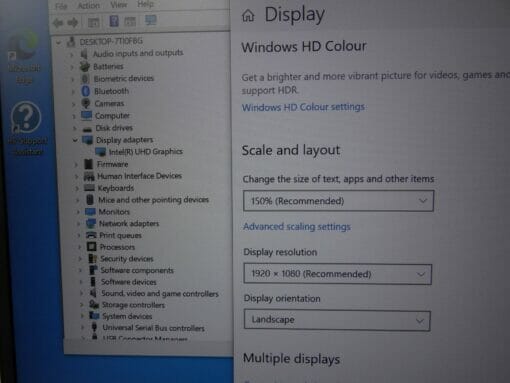Image resolution: width=510 pixels, height=383 pixels.
Task: Select the Monitors text label
Action: pos(114,212)
